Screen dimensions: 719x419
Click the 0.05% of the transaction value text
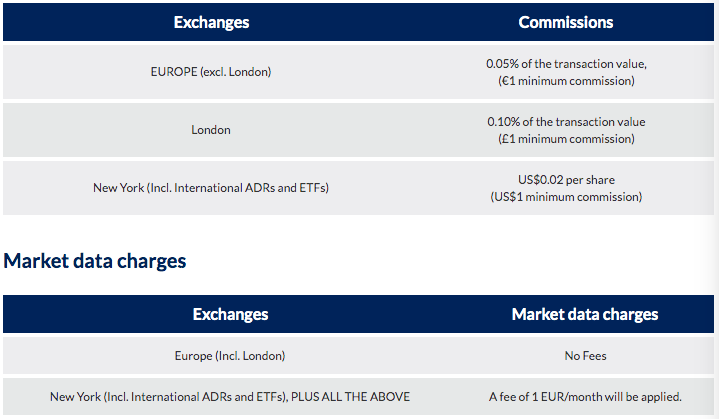(x=566, y=64)
